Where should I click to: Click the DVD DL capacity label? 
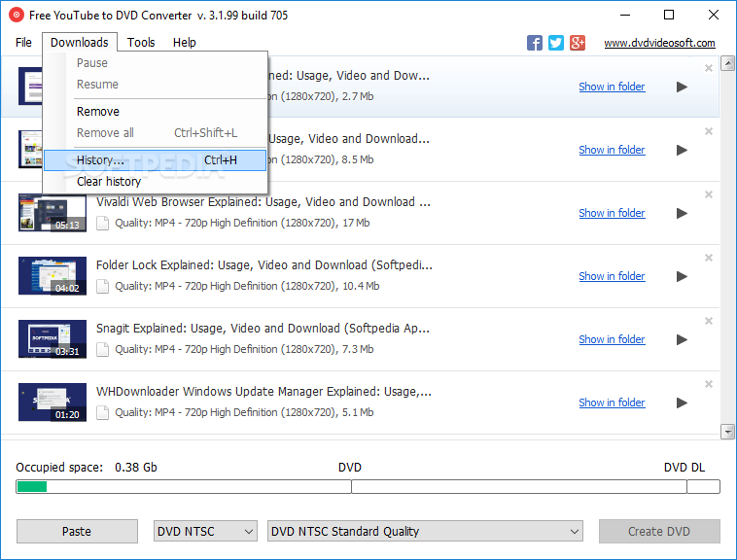pyautogui.click(x=684, y=468)
